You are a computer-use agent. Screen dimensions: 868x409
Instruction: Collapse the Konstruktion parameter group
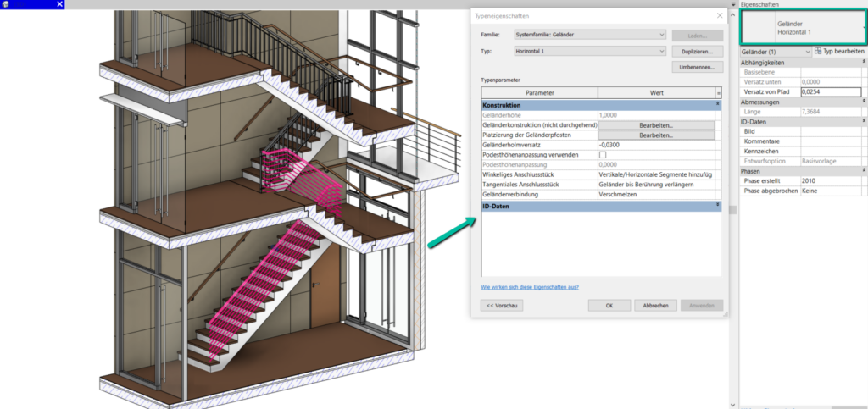[717, 104]
